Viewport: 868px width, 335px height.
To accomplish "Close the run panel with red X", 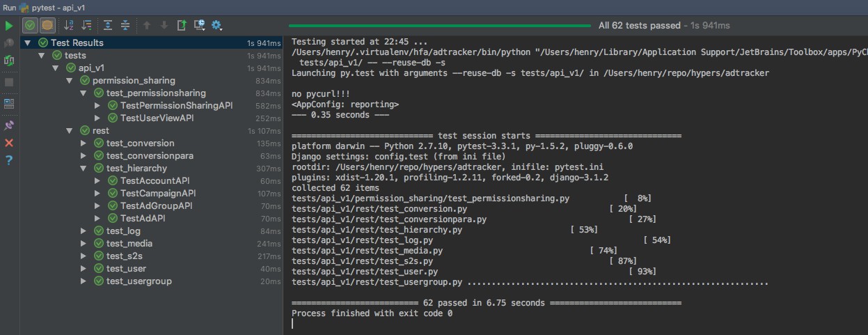I will tap(9, 143).
